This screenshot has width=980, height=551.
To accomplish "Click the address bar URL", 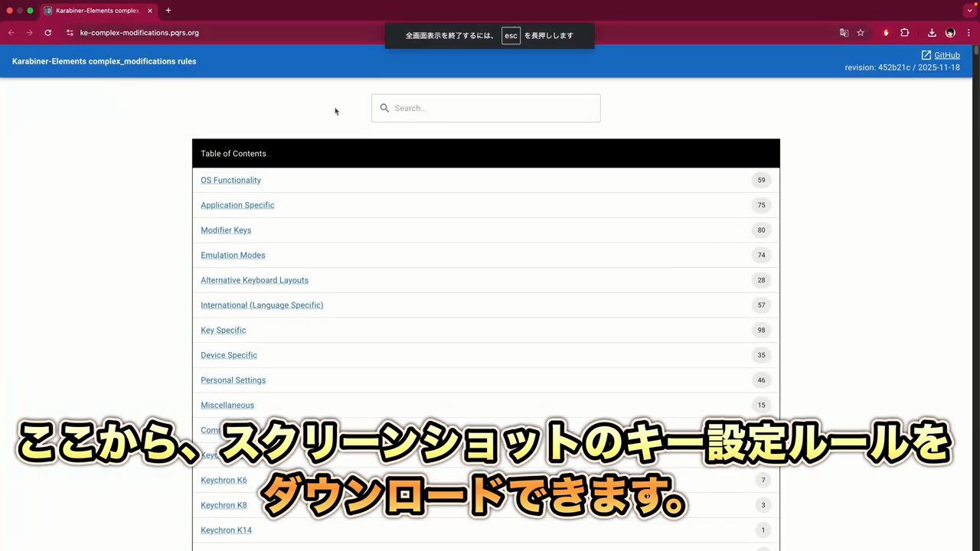I will (139, 33).
